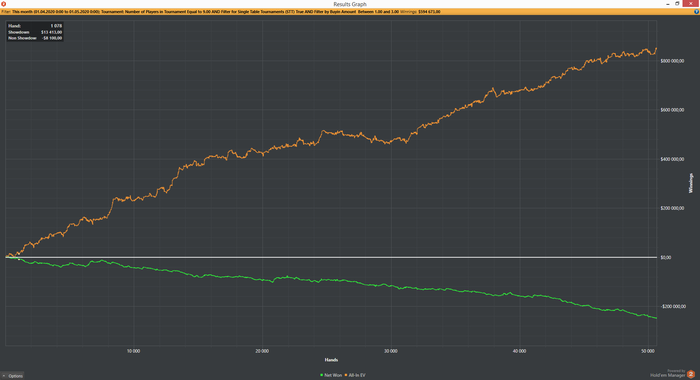Click the 20 000 hands axis label
700x380 pixels.
262,351
